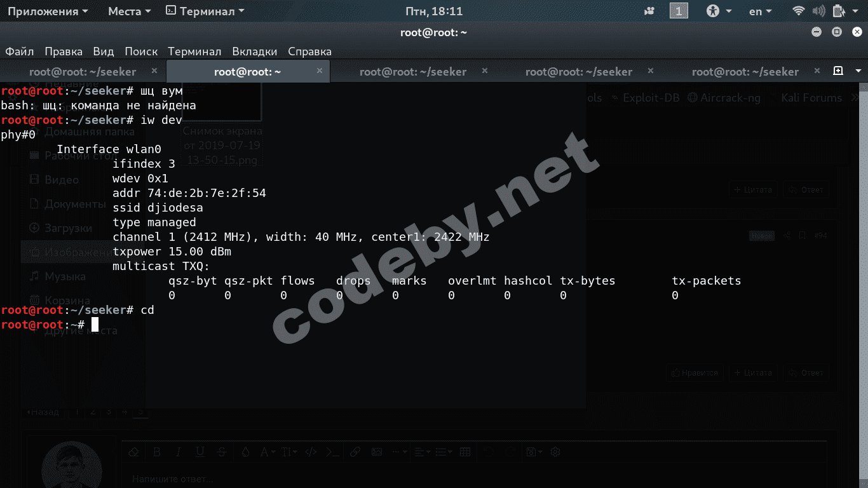Open the Вид menu in the terminal
868x488 pixels.
click(x=104, y=51)
